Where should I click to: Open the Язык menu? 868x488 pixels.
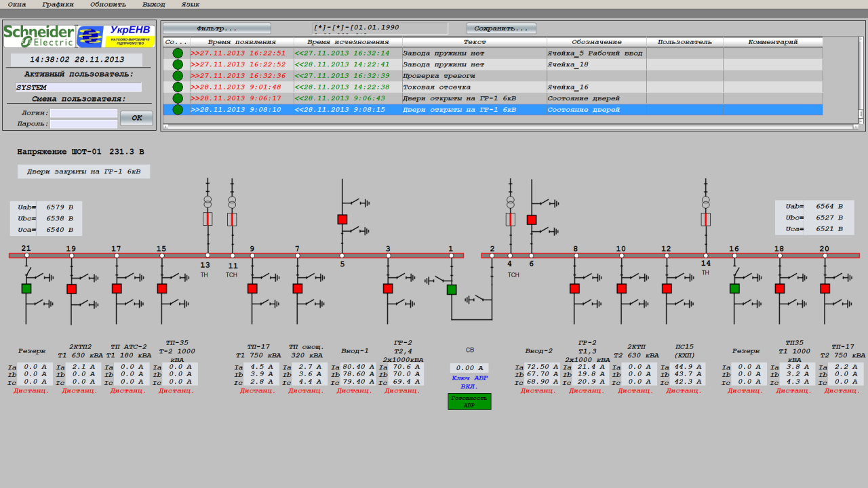coord(190,4)
